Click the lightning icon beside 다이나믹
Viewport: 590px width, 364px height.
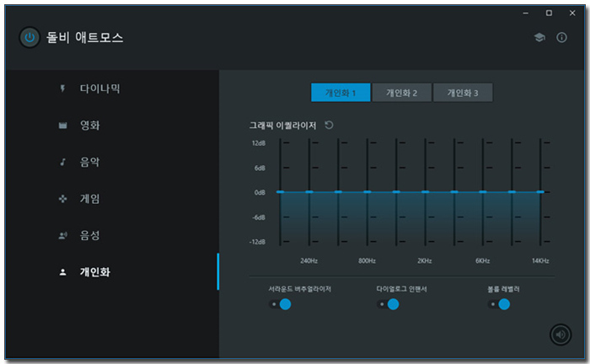(63, 88)
